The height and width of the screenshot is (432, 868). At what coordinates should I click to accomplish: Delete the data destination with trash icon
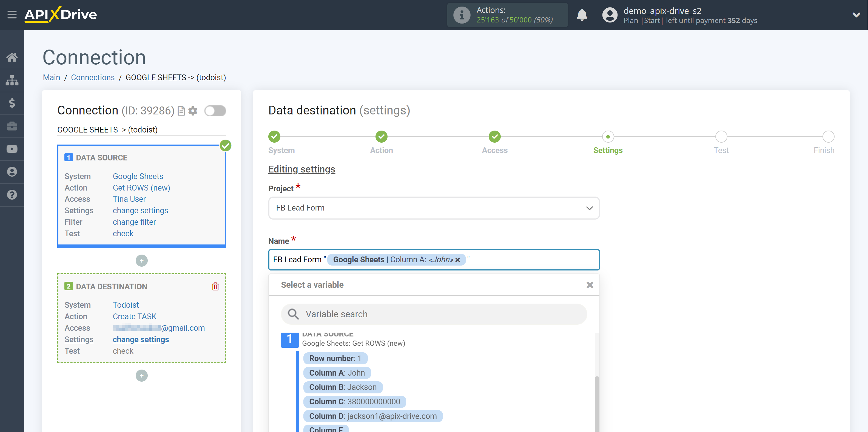pos(215,286)
